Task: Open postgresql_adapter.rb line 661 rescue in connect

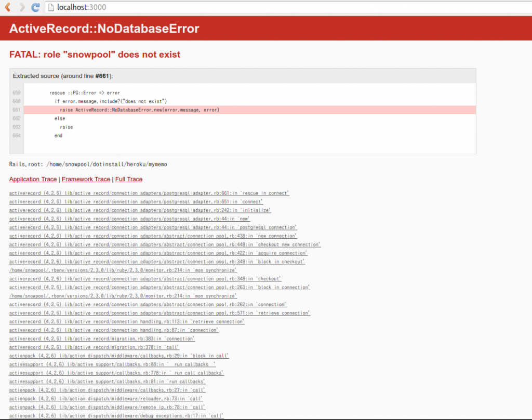Action: tap(150, 193)
